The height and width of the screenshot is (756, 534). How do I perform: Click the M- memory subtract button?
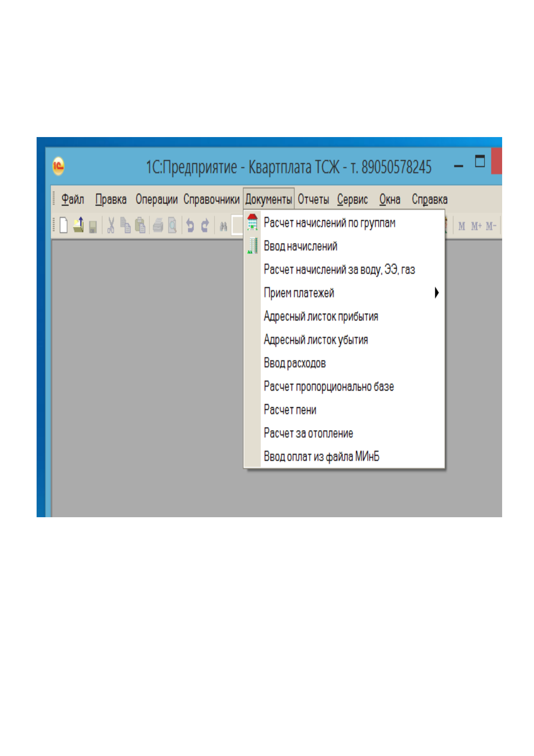(491, 226)
